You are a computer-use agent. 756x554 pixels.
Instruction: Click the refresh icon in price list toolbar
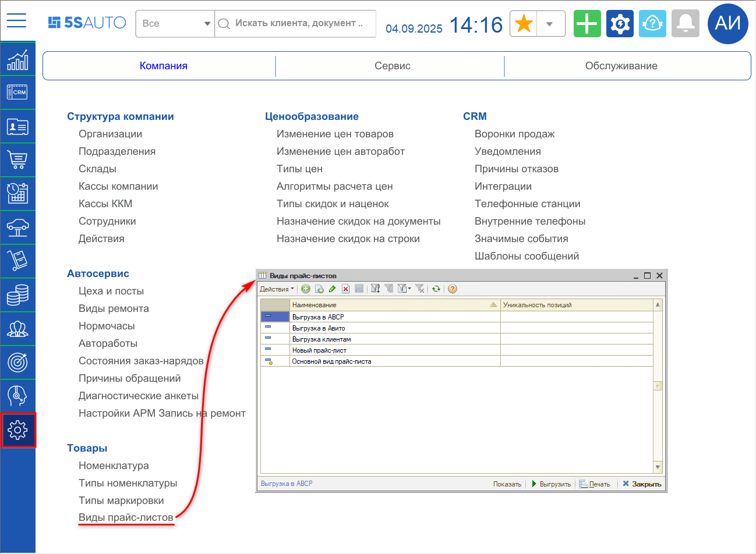click(436, 289)
